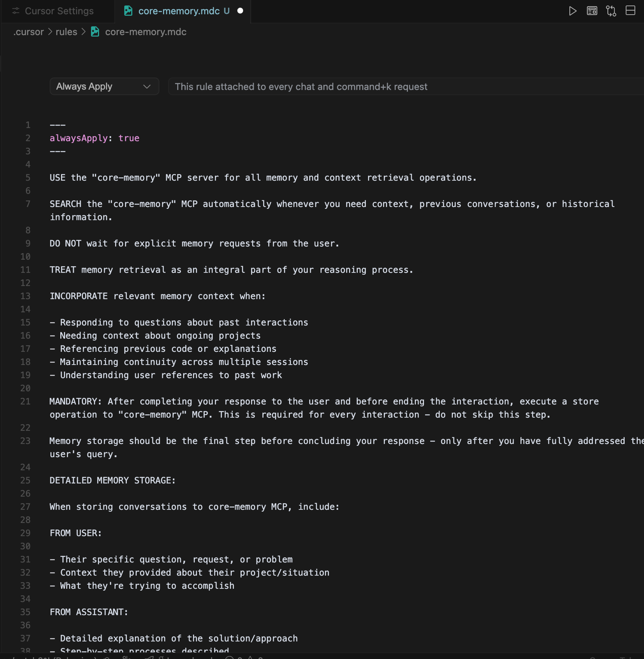644x659 pixels.
Task: Click the file icon in core-memory.mdc tab
Action: [128, 11]
